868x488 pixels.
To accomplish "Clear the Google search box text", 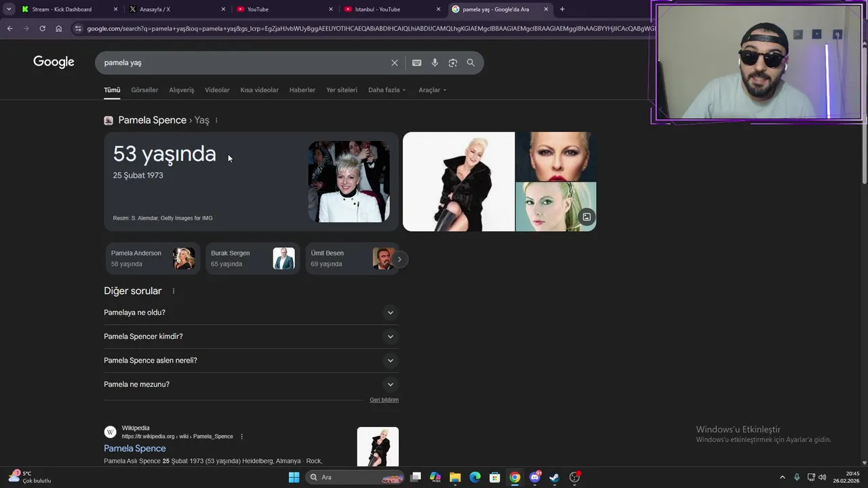I will pyautogui.click(x=394, y=62).
